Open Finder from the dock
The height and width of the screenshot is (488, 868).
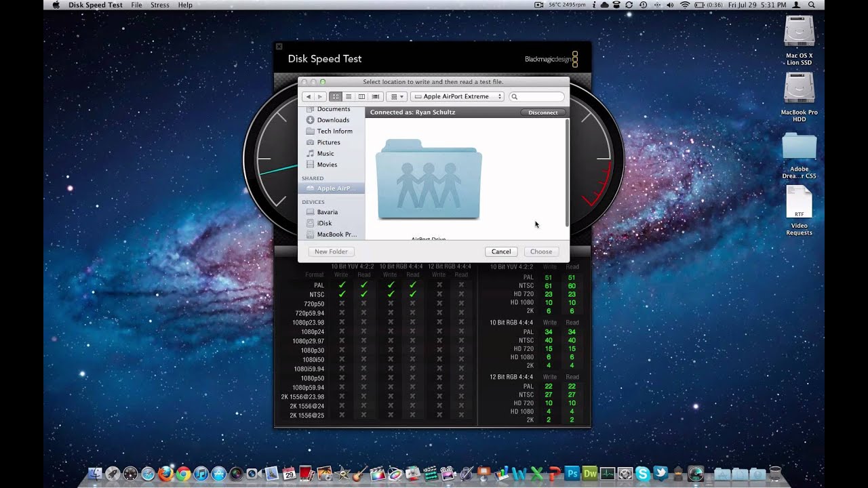tap(95, 473)
